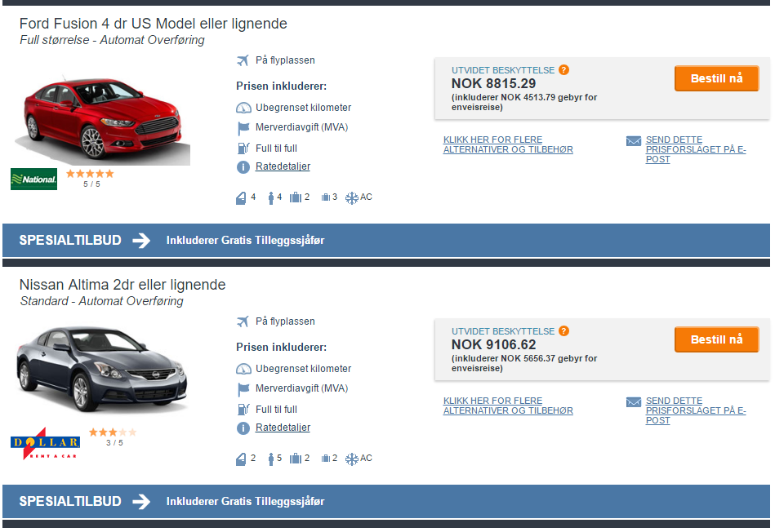This screenshot has width=775, height=532.
Task: Click the speedometer icon in Ford Fusion listing
Action: point(243,108)
